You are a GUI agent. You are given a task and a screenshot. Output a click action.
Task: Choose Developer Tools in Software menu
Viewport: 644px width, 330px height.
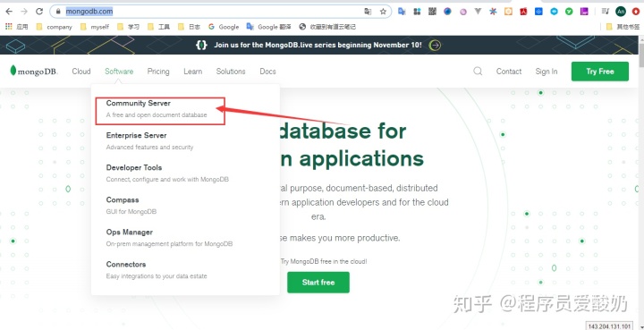point(167,173)
